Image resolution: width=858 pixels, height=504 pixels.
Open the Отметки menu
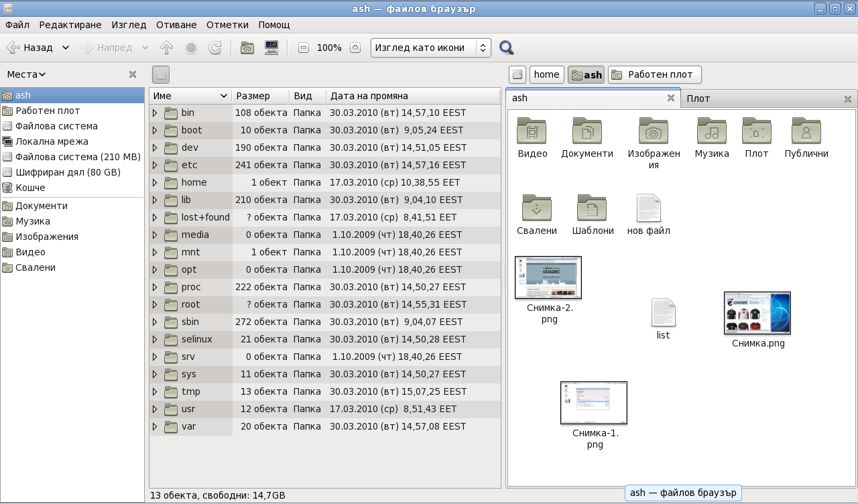coord(227,25)
